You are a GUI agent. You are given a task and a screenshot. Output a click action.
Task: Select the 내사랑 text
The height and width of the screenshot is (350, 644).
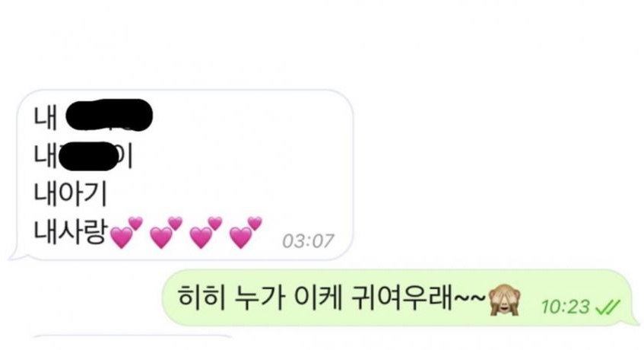tap(71, 231)
